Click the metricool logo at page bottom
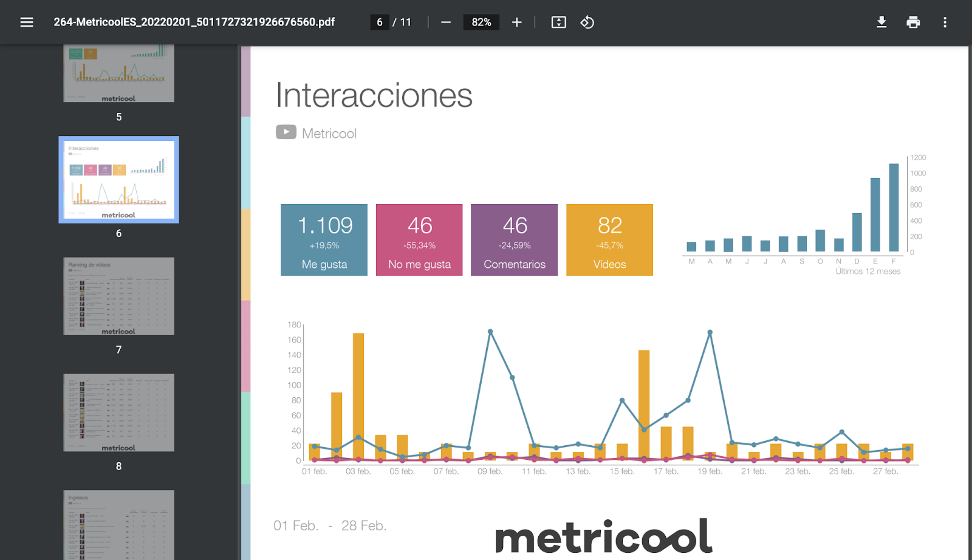The image size is (972, 560). pos(604,536)
